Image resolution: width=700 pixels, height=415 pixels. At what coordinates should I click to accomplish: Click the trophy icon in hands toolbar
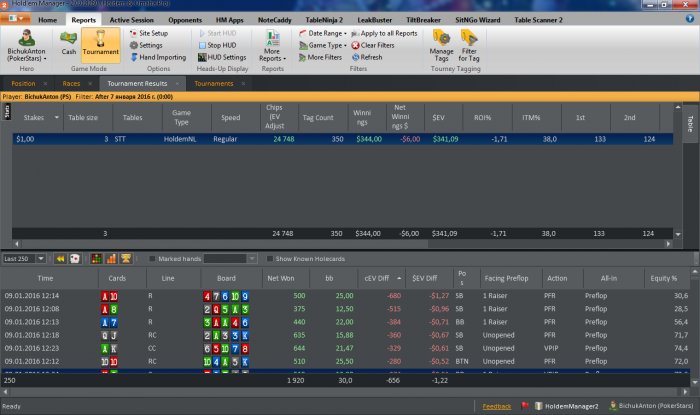pos(124,258)
